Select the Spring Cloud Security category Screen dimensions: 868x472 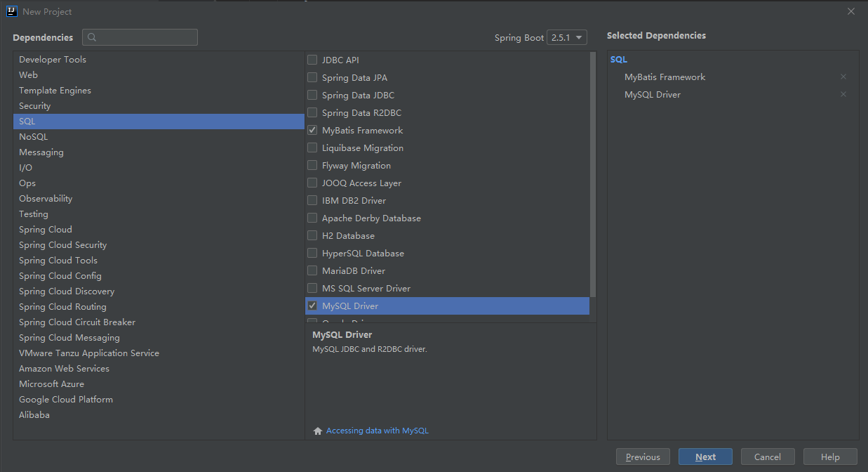pos(159,245)
